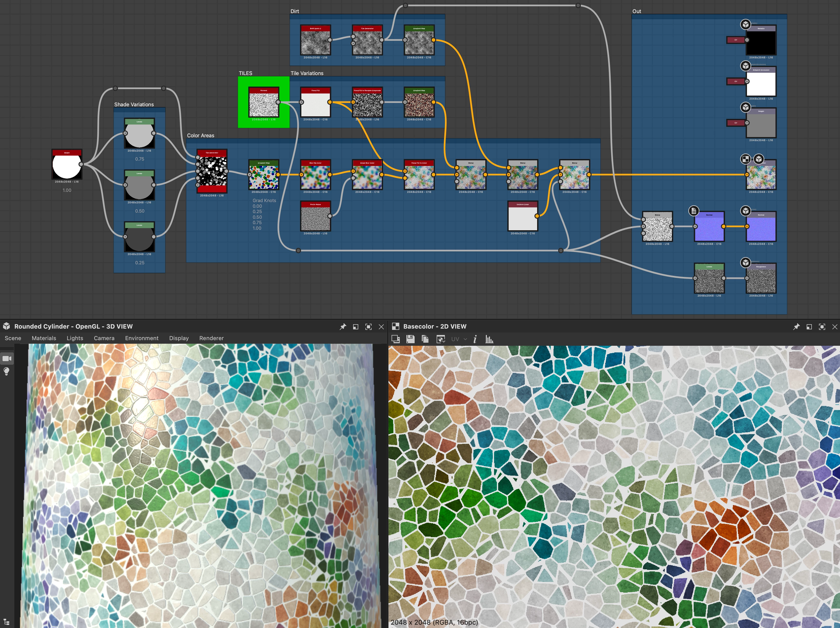Click the image display options icon in 2D view
840x628 pixels.
441,339
